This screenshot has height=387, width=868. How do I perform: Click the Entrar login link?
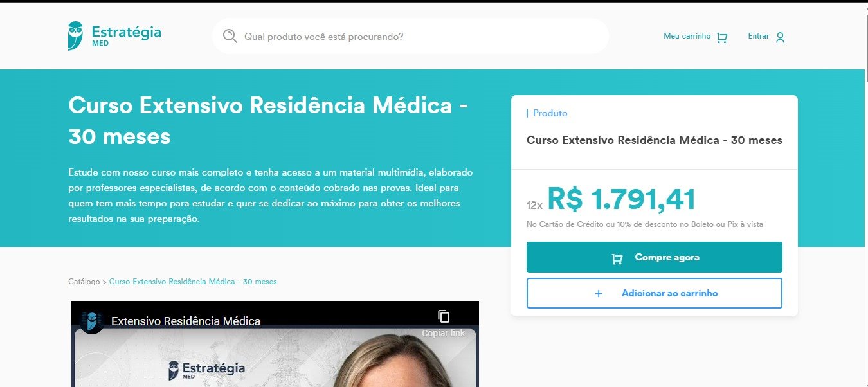(x=759, y=36)
